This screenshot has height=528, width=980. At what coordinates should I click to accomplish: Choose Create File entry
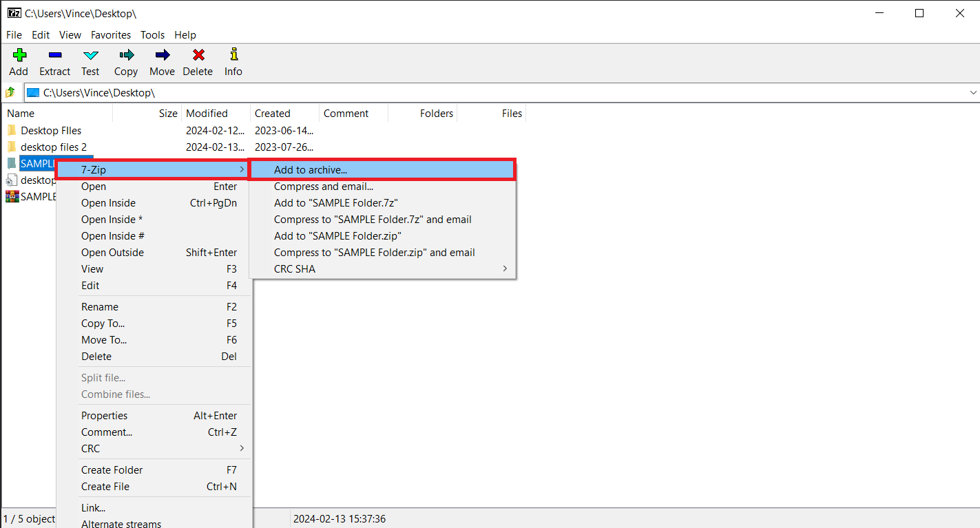(x=154, y=487)
